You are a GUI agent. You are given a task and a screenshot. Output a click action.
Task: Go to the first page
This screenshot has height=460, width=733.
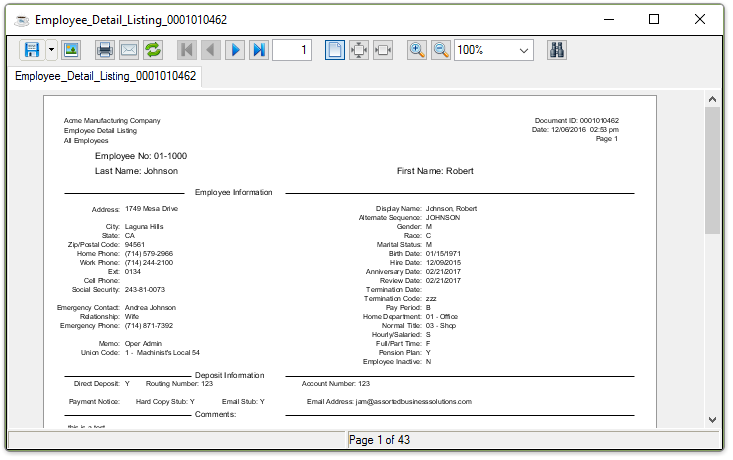click(x=187, y=50)
